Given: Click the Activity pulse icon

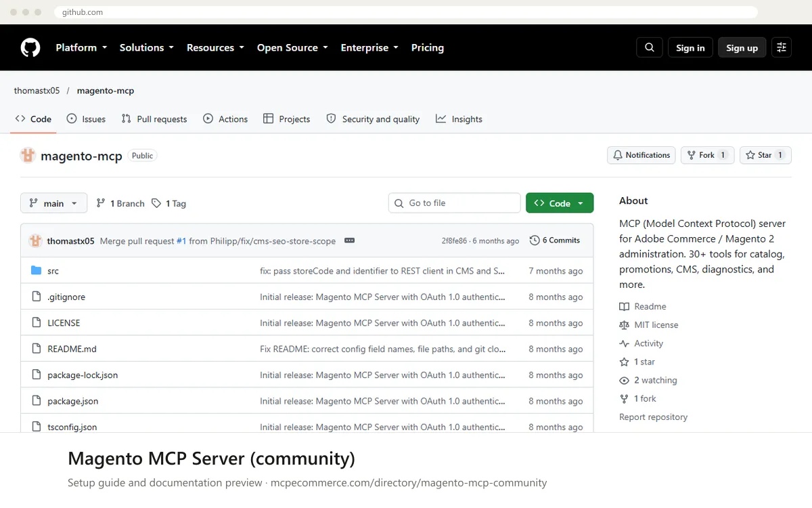Looking at the screenshot, I should click(625, 343).
